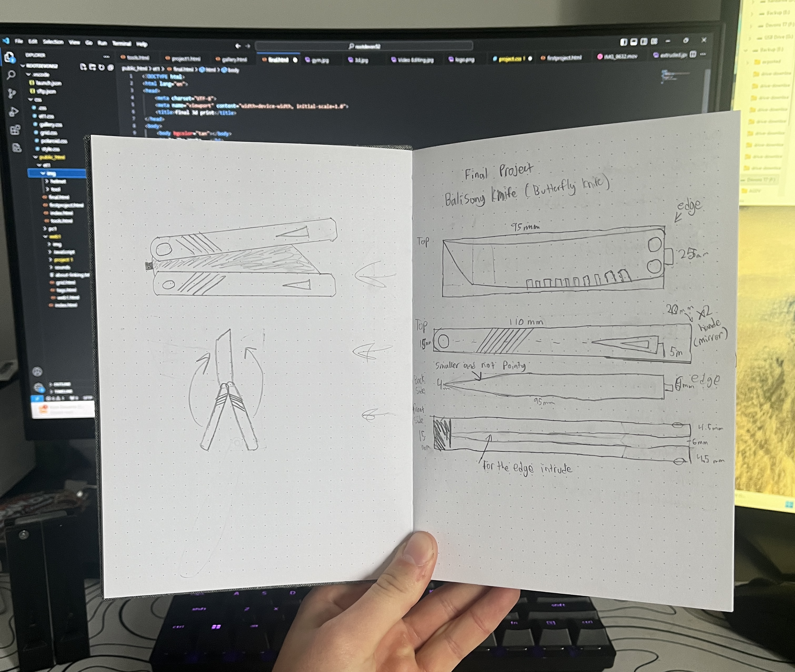795x672 pixels.
Task: Open the Extensions view icon
Action: coord(15,130)
